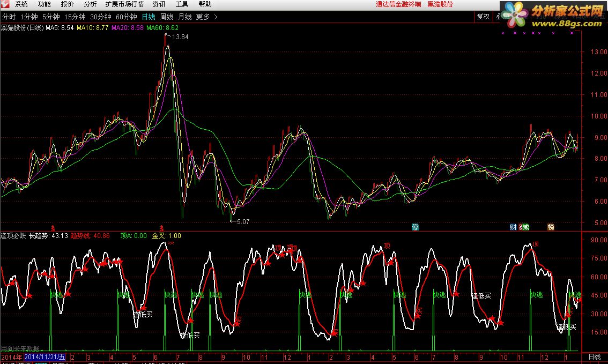
Task: Click the highlighted 2014/11/21/五 date box
Action: [45, 357]
